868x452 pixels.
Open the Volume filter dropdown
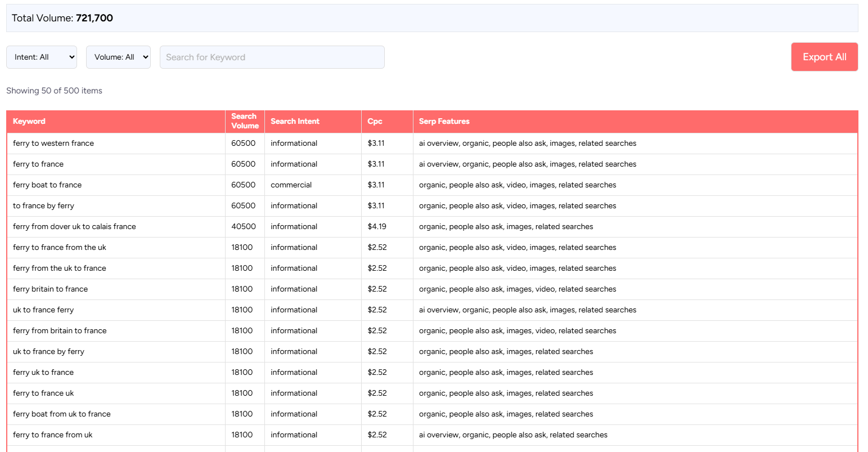pos(118,57)
